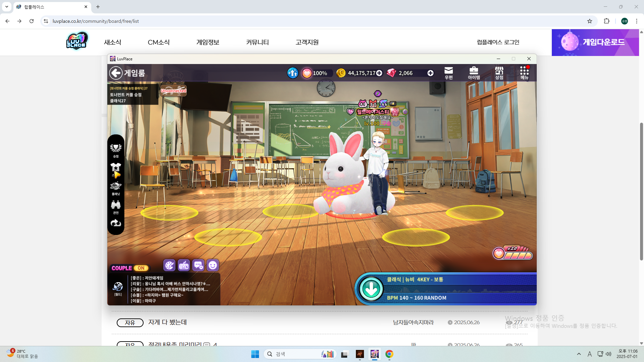The image size is (644, 362).
Task: Open the 상점 shop icon
Action: pos(499,73)
